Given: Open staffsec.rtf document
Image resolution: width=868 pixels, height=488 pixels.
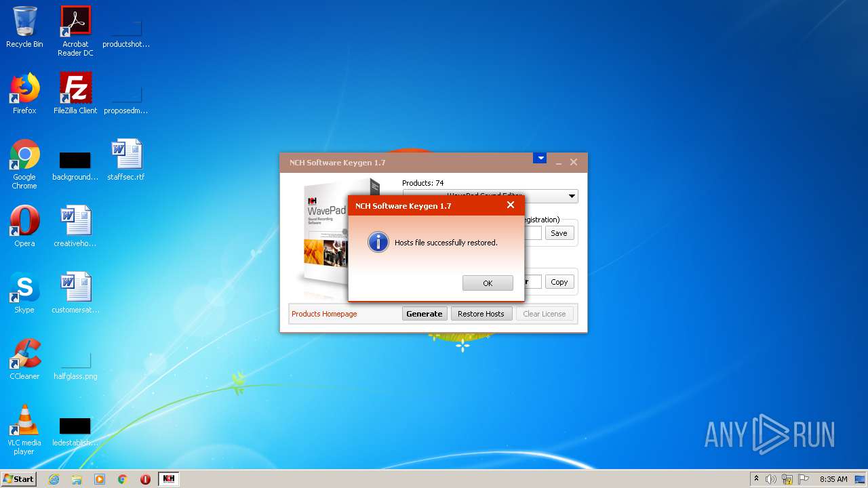Looking at the screenshot, I should [x=126, y=160].
